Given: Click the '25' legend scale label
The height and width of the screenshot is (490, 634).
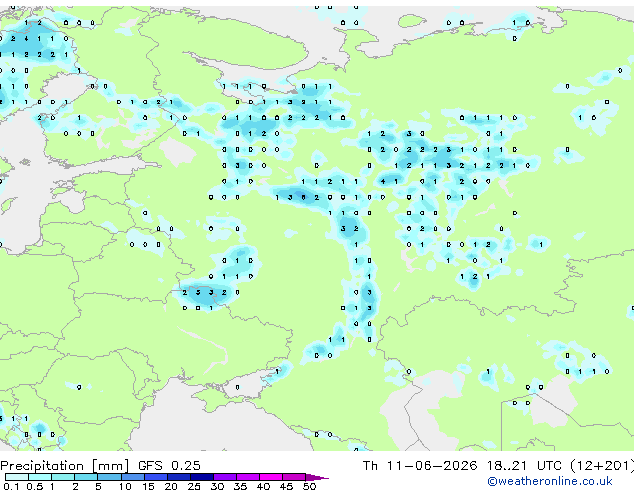Looking at the screenshot, I should [x=194, y=486].
